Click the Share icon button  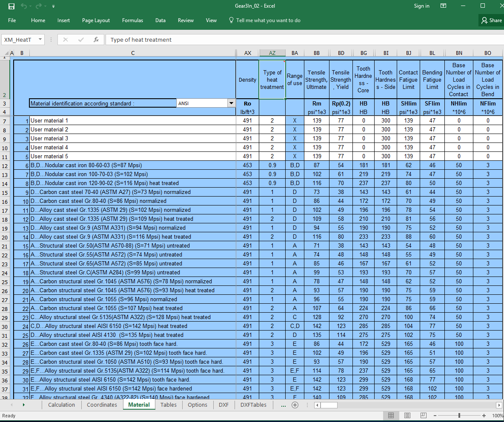491,20
